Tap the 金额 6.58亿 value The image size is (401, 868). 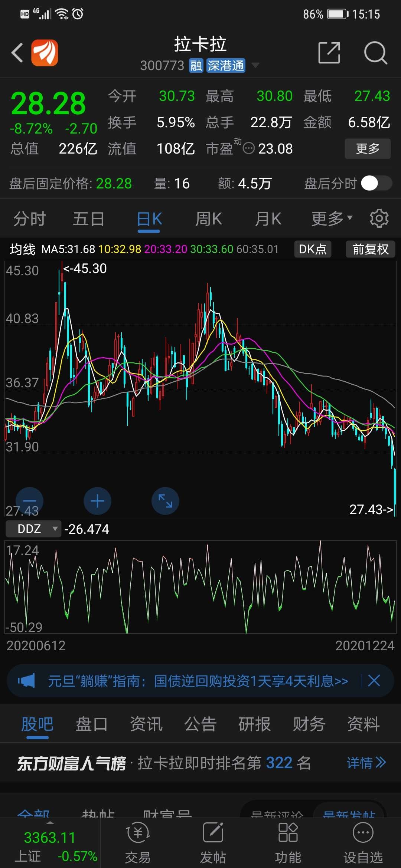tap(369, 122)
